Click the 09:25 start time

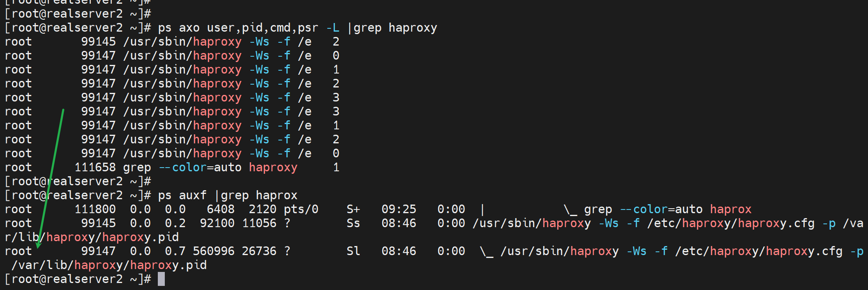[x=398, y=209]
